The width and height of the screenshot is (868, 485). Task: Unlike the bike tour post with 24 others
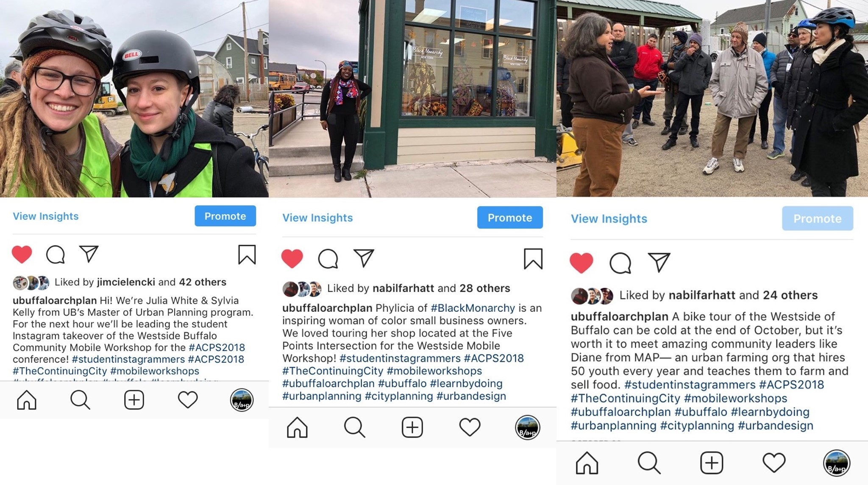tap(581, 263)
